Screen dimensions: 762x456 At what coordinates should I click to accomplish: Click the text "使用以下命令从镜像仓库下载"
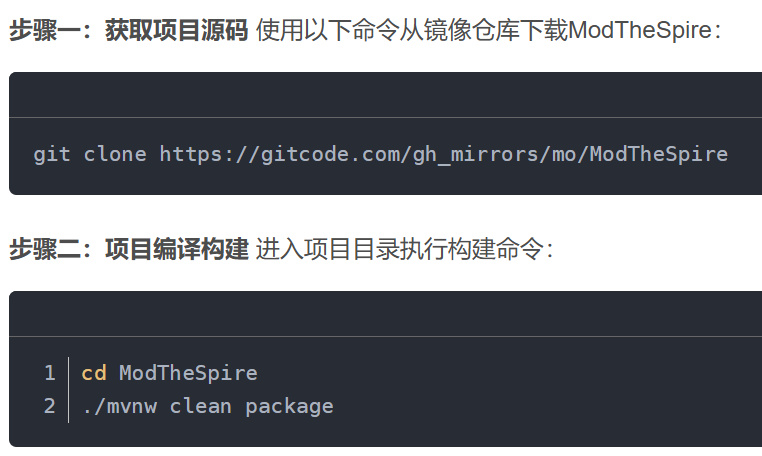[411, 30]
